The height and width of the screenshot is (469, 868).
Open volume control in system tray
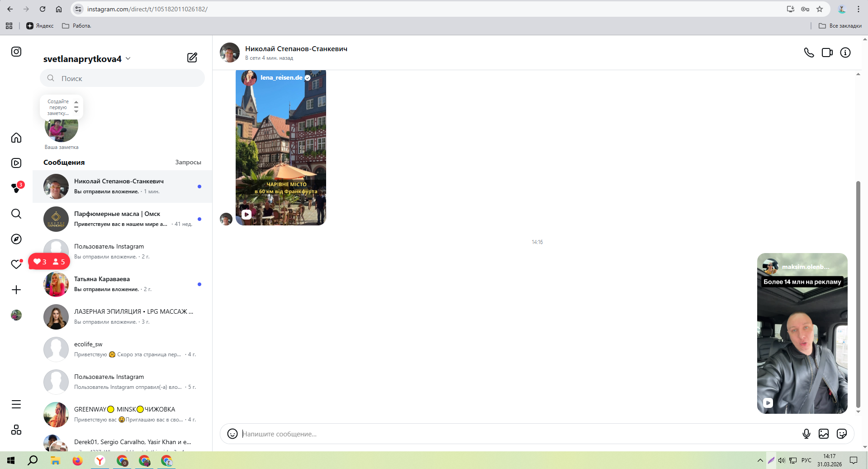point(782,460)
